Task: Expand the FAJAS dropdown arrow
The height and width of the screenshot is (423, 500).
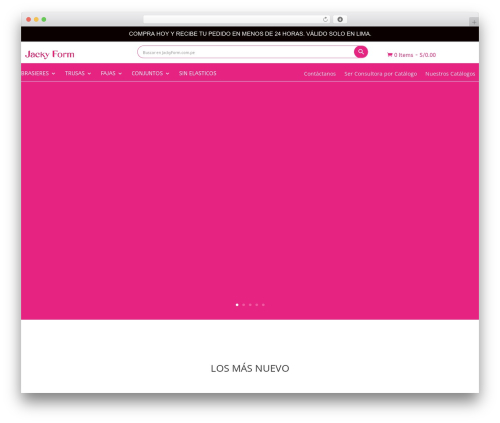Action: point(120,74)
